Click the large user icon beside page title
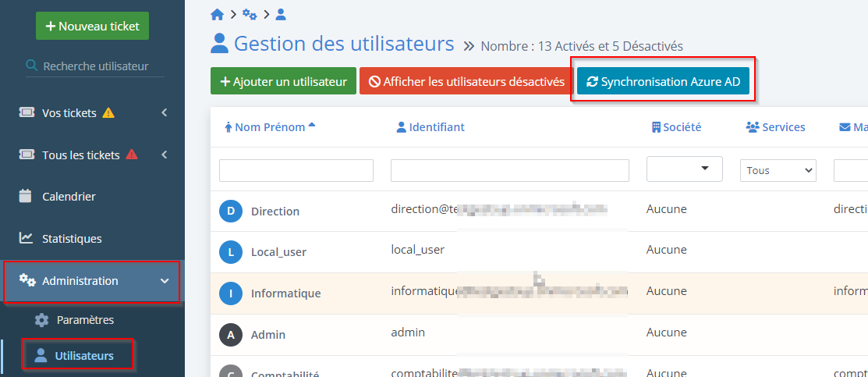 [220, 44]
